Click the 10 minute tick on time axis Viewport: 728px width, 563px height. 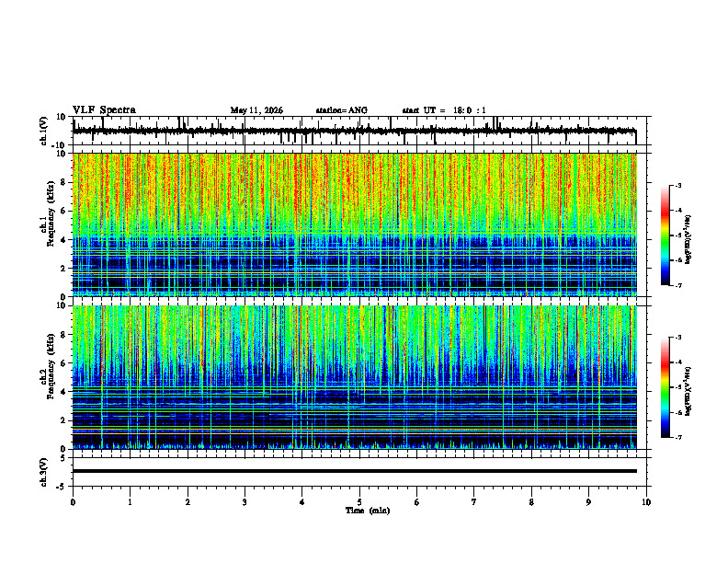(646, 502)
